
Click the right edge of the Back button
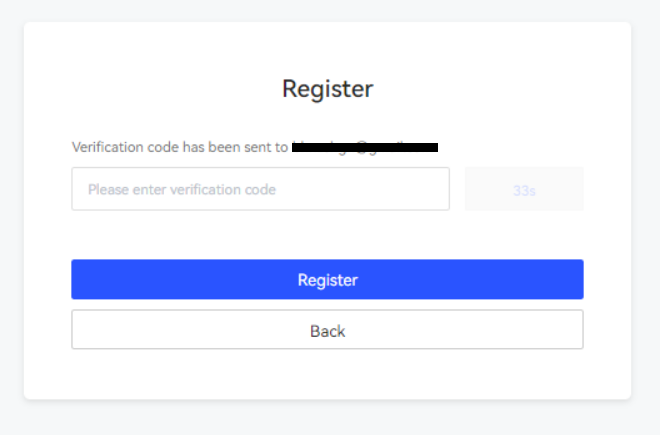(574, 330)
